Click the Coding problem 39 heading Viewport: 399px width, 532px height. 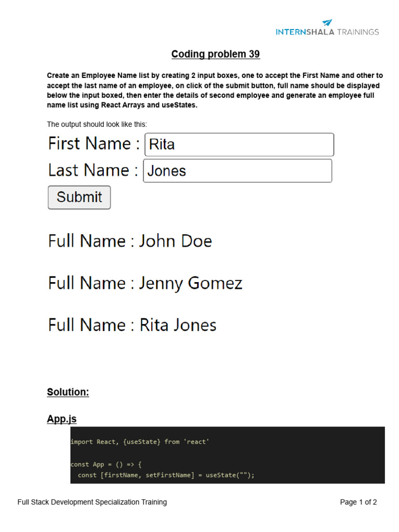(216, 54)
